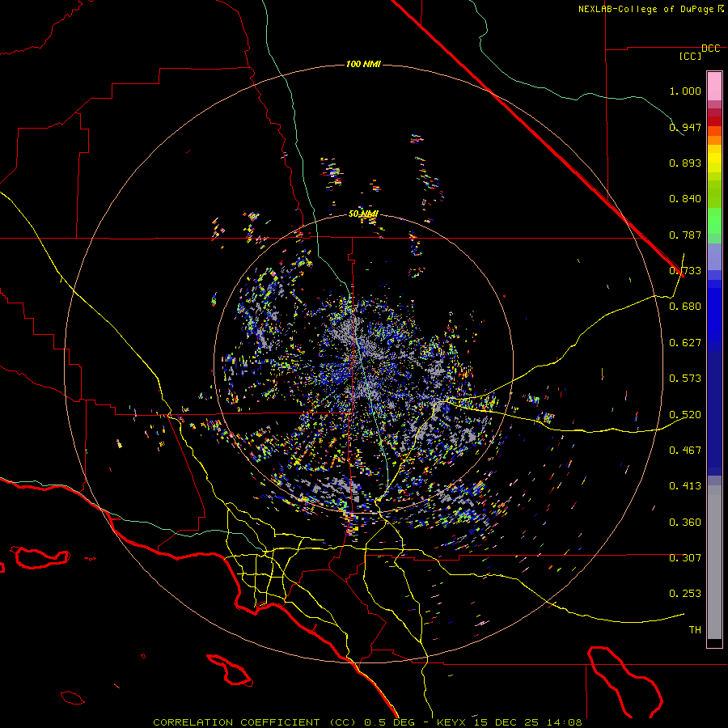
Task: Select the 1.000 legend value
Action: click(685, 91)
